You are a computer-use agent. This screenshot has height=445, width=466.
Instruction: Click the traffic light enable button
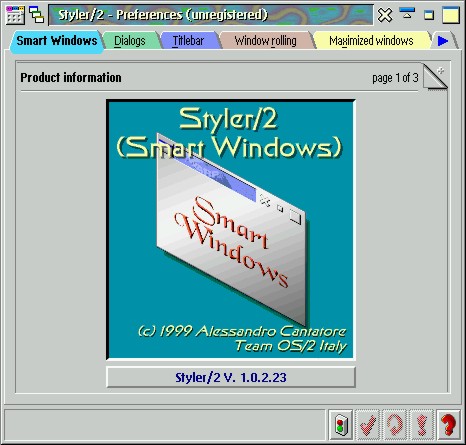pyautogui.click(x=341, y=424)
